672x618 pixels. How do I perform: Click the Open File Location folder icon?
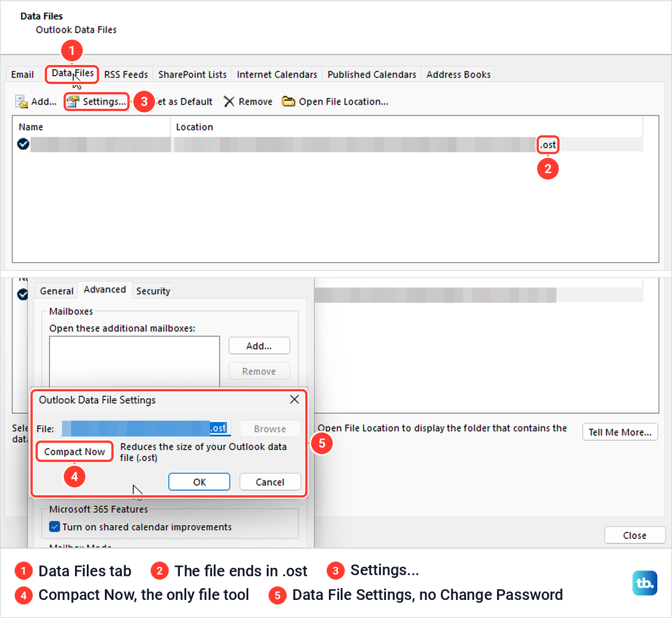[x=288, y=101]
